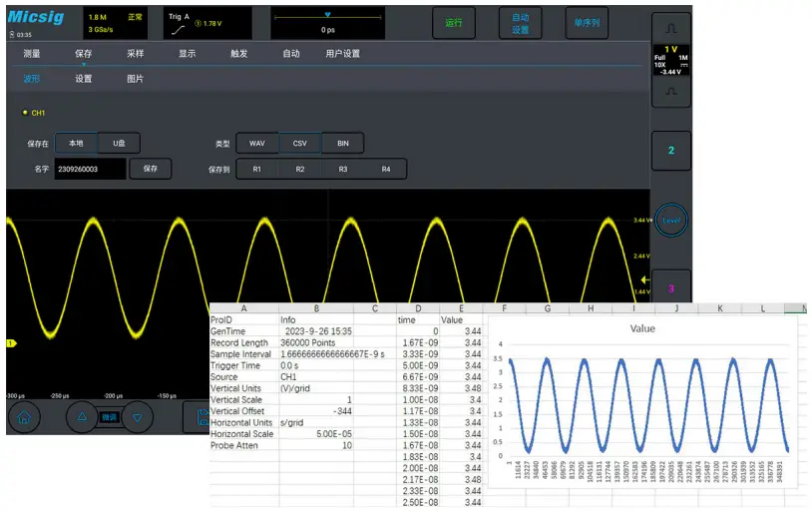The width and height of the screenshot is (812, 513).
Task: Open the 0 ps horizontal position panel
Action: point(327,23)
